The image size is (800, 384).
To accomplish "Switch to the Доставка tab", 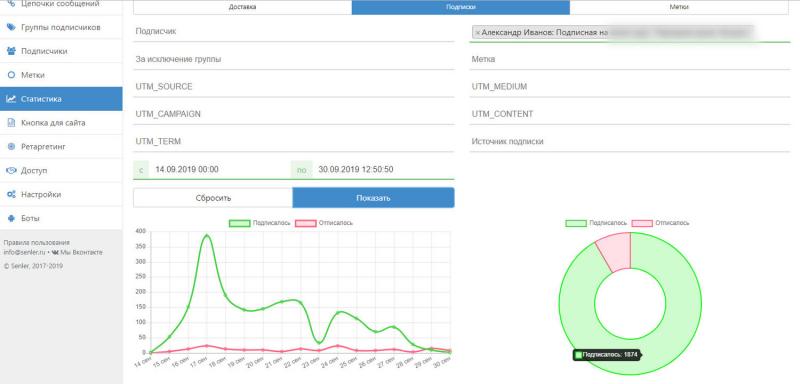I will 242,7.
